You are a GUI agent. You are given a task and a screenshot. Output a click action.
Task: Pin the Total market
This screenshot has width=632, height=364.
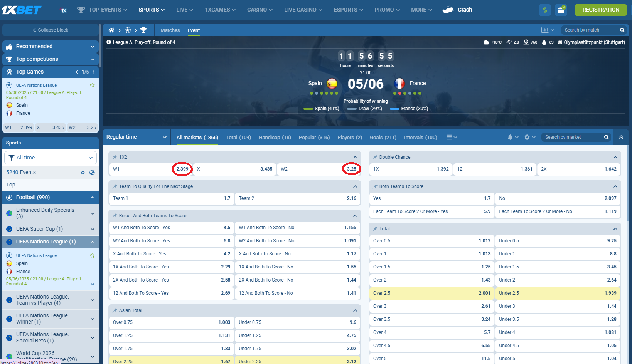click(375, 229)
